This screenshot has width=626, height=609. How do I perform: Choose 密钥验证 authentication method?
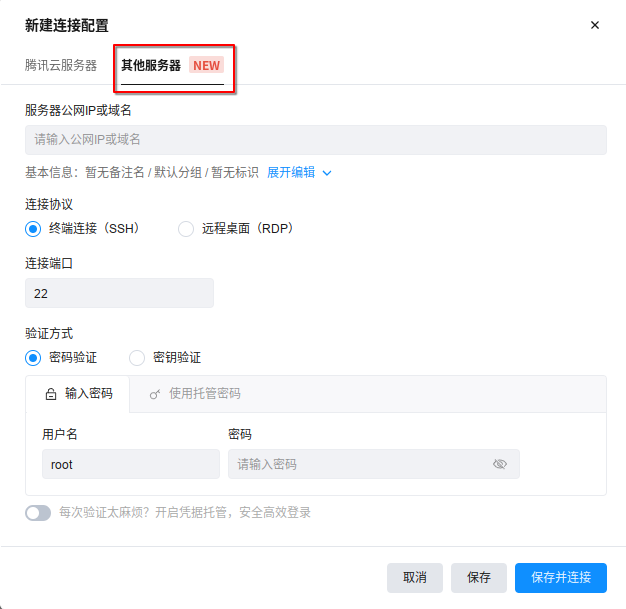click(x=137, y=358)
